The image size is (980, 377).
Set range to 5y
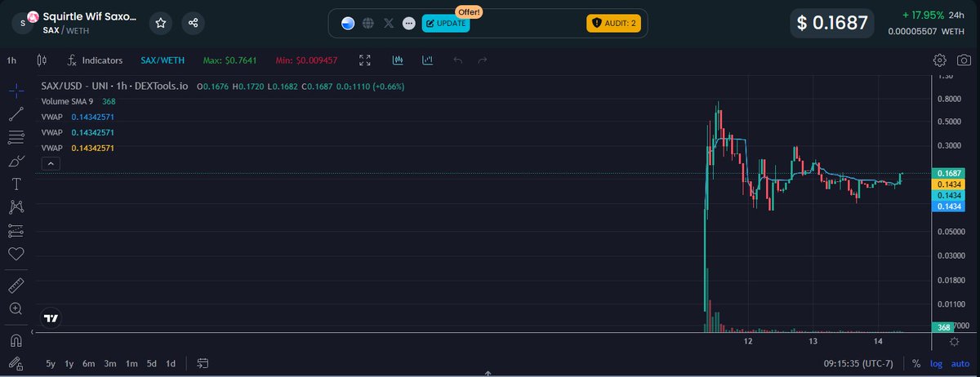pyautogui.click(x=51, y=363)
